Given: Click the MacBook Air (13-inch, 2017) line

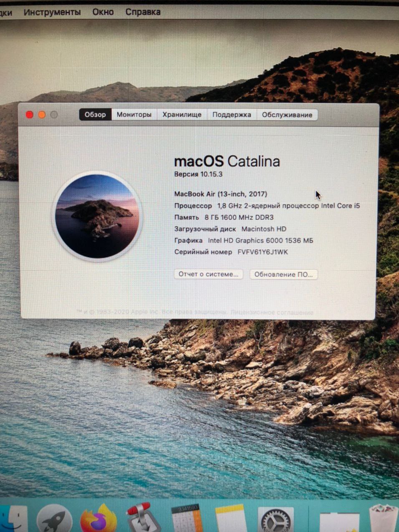Looking at the screenshot, I should click(x=221, y=194).
